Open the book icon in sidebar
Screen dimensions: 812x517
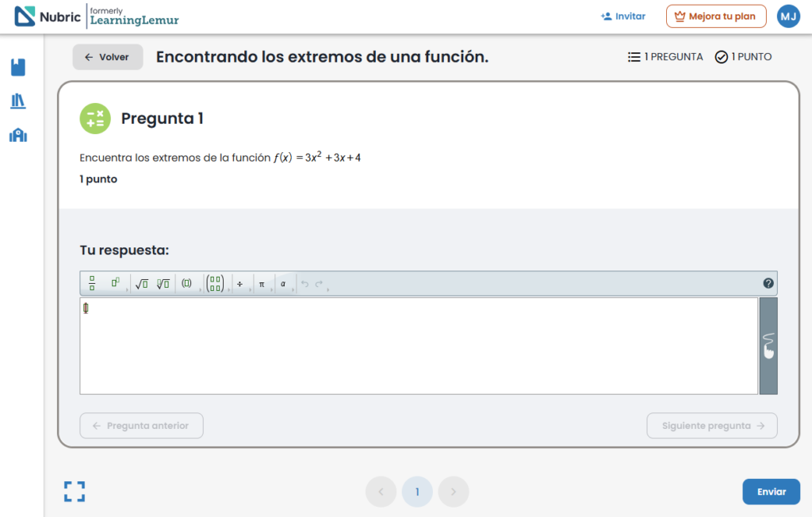pyautogui.click(x=18, y=67)
